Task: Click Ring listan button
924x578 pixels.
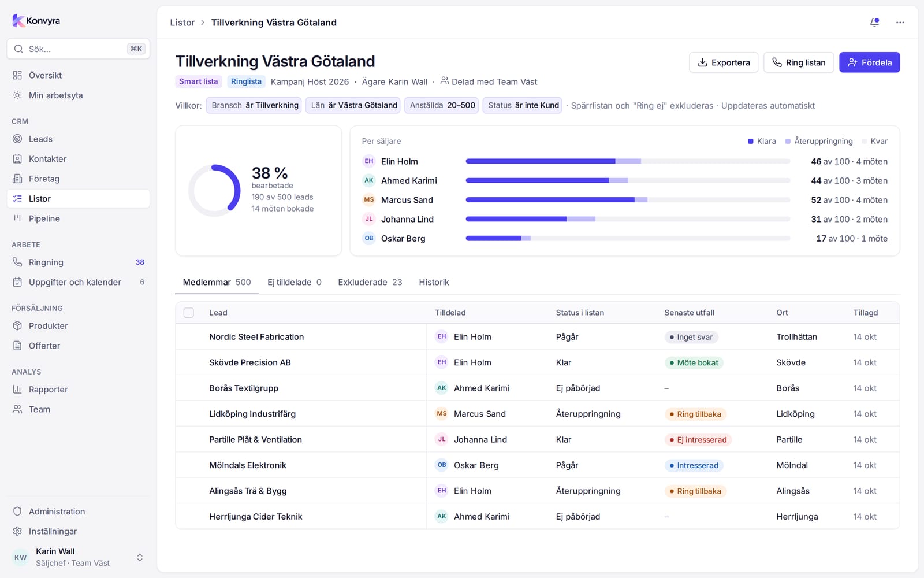Action: coord(799,62)
